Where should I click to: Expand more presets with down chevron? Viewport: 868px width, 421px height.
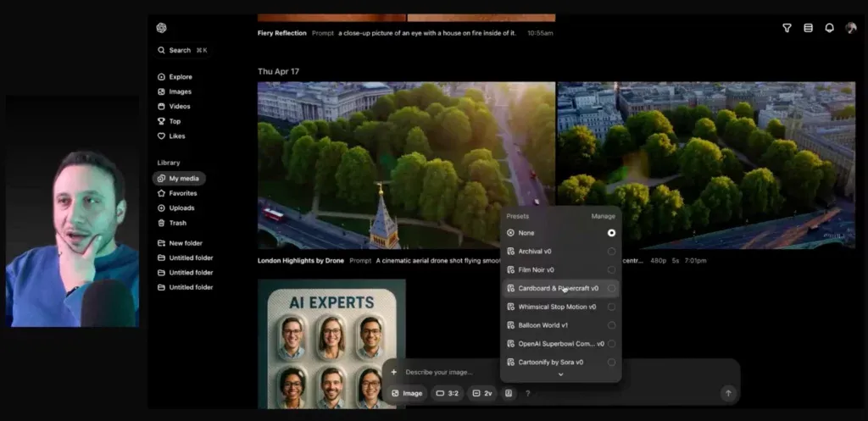[x=560, y=374]
